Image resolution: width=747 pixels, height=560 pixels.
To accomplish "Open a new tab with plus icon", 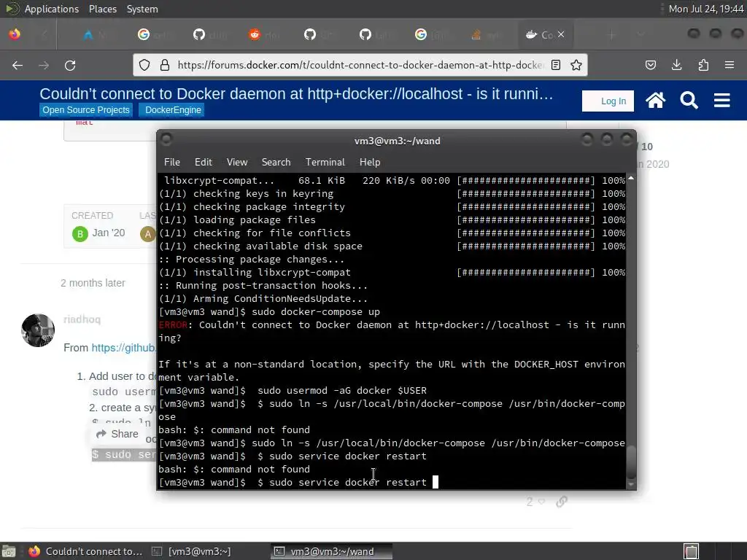I will pyautogui.click(x=612, y=34).
